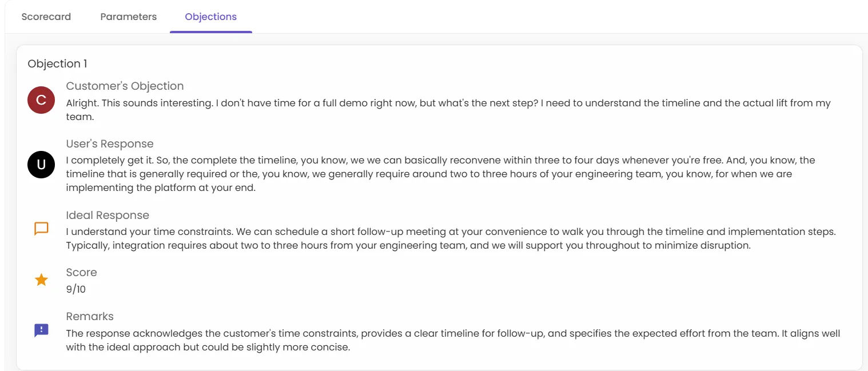Click the User's Response heading
Image resolution: width=868 pixels, height=371 pixels.
pyautogui.click(x=110, y=143)
